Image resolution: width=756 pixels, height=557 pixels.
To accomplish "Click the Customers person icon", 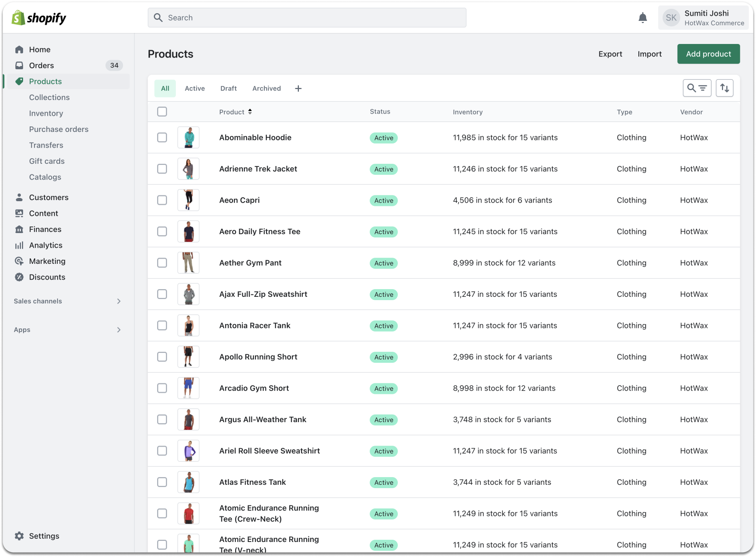I will pyautogui.click(x=19, y=197).
